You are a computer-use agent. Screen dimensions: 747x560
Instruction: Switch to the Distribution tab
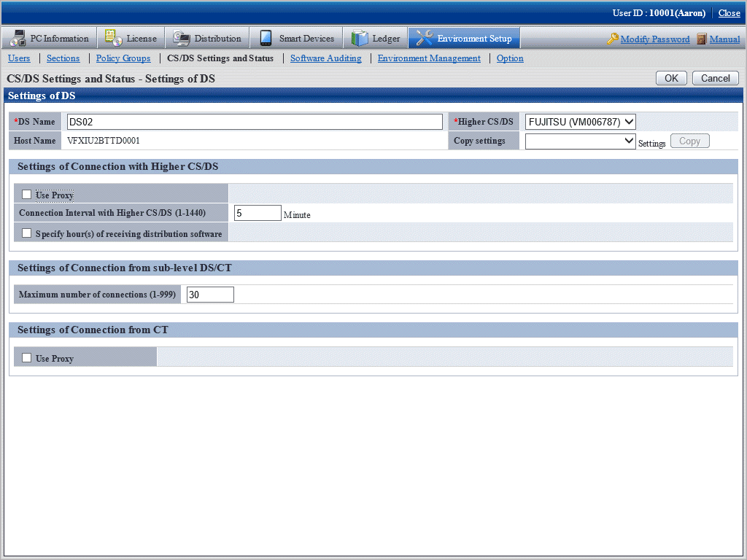click(x=207, y=38)
